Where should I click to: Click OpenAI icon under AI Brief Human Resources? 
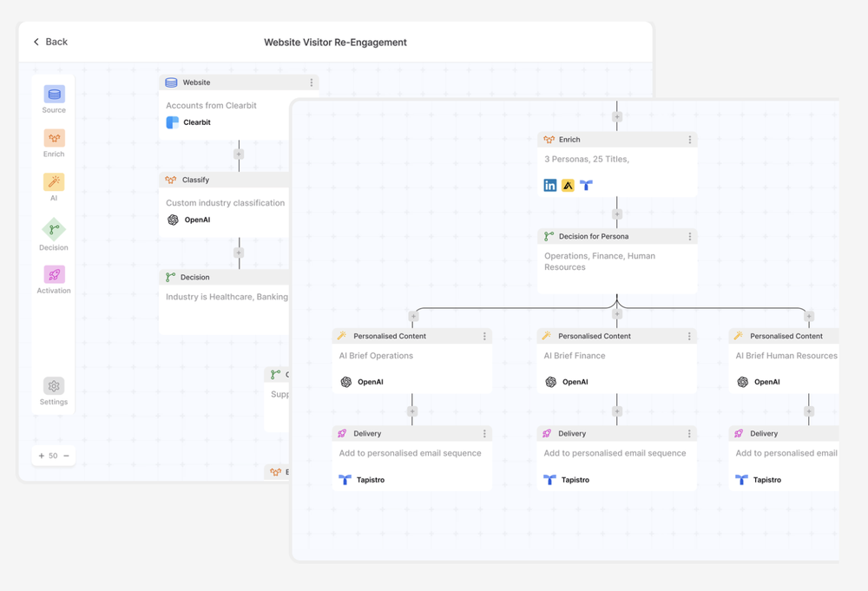coord(743,382)
